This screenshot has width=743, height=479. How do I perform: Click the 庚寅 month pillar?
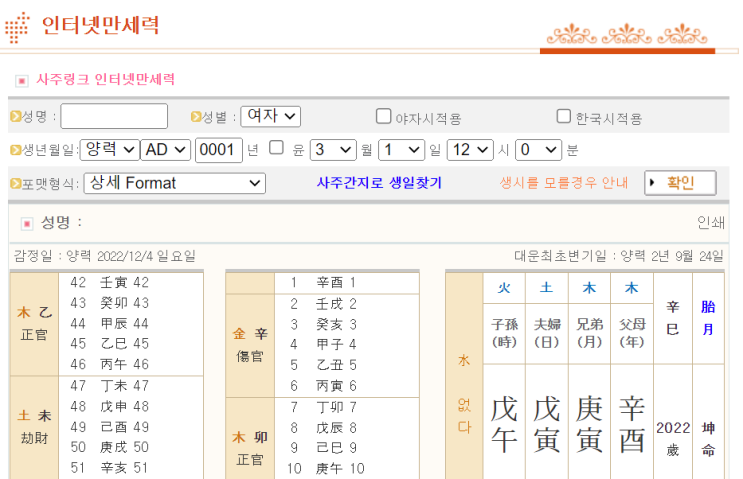(589, 425)
